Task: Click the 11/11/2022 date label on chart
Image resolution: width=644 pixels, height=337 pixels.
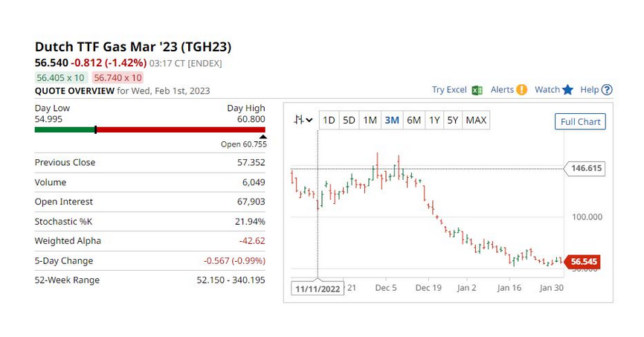Action: [x=318, y=289]
